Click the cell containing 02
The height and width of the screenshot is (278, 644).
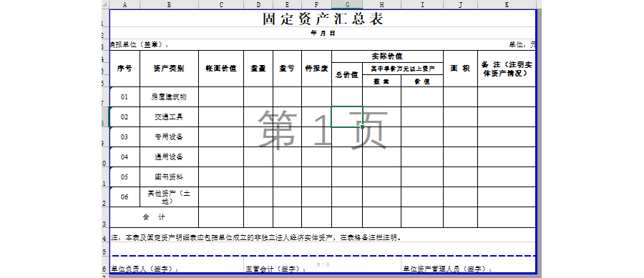[x=125, y=117]
